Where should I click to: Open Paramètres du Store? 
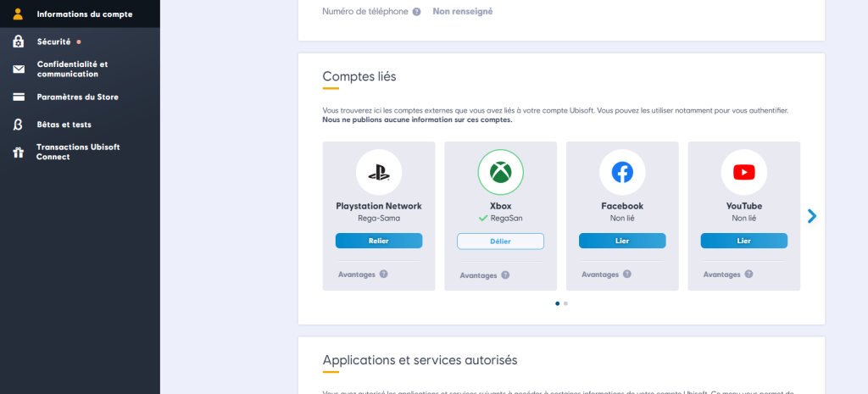[x=77, y=97]
